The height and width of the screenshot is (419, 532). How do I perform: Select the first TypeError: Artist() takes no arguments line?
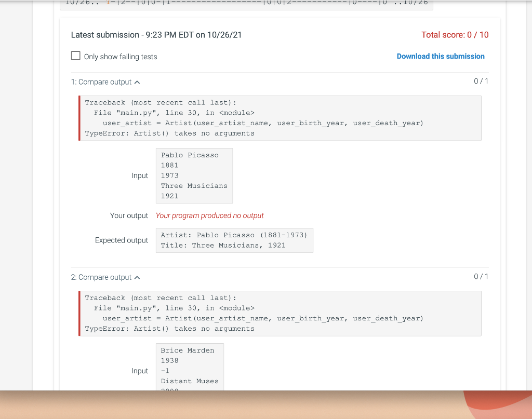click(170, 133)
